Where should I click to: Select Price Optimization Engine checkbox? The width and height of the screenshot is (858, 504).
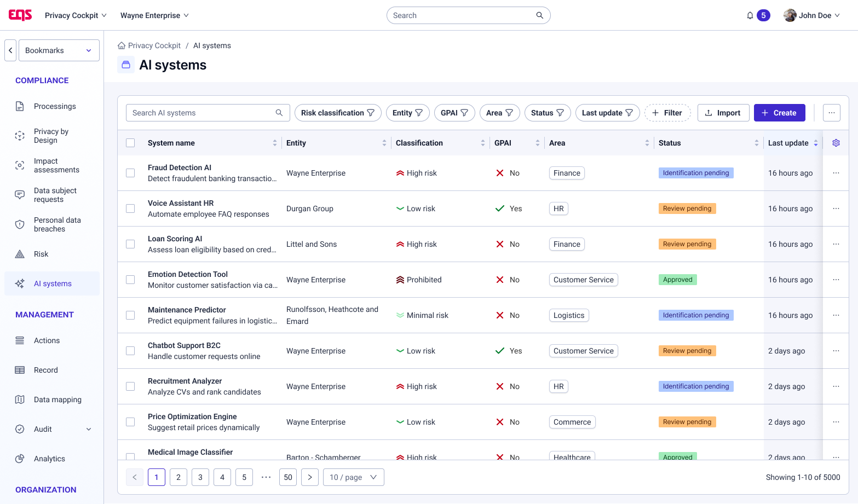point(130,422)
